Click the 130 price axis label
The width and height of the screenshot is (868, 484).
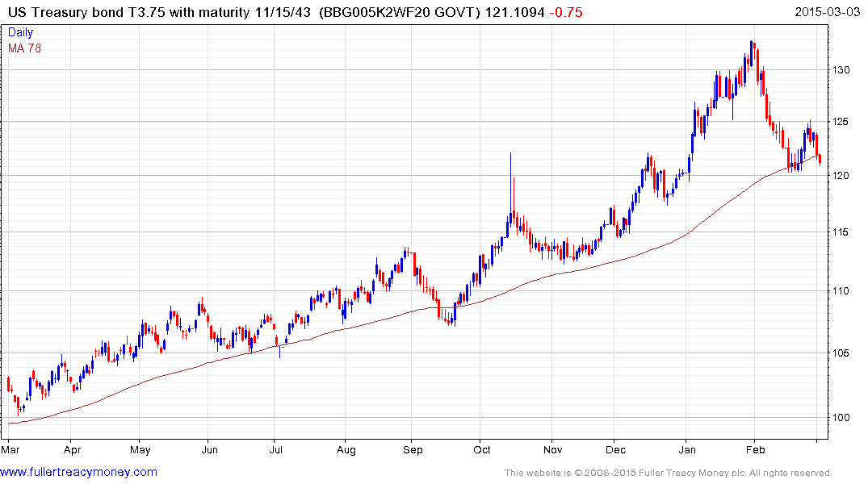[x=841, y=69]
